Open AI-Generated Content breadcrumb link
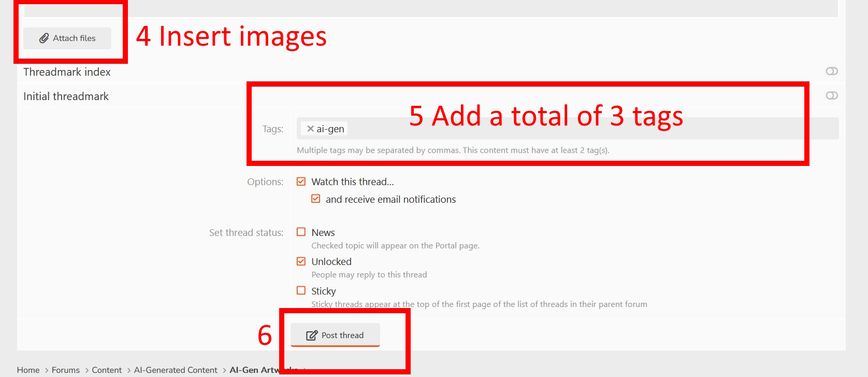 (x=176, y=370)
